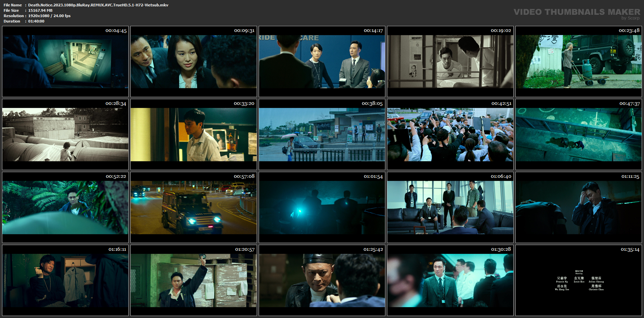Pick the jeep night thumbnail at 00:57:08

pos(194,207)
